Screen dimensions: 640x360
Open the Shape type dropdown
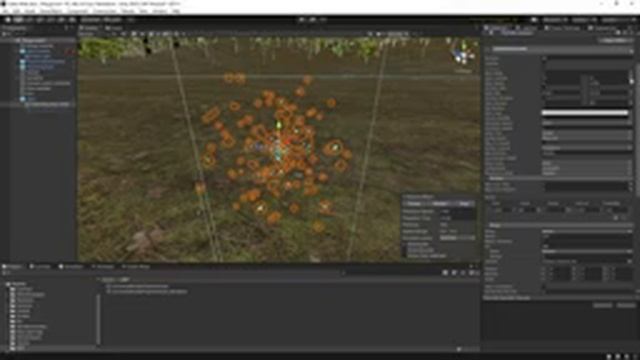tap(587, 231)
